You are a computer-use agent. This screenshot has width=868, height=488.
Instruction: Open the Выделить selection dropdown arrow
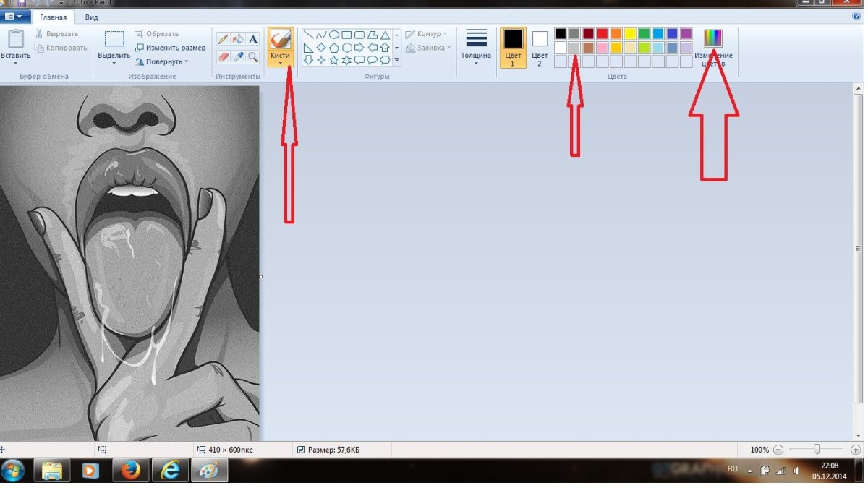[x=114, y=64]
